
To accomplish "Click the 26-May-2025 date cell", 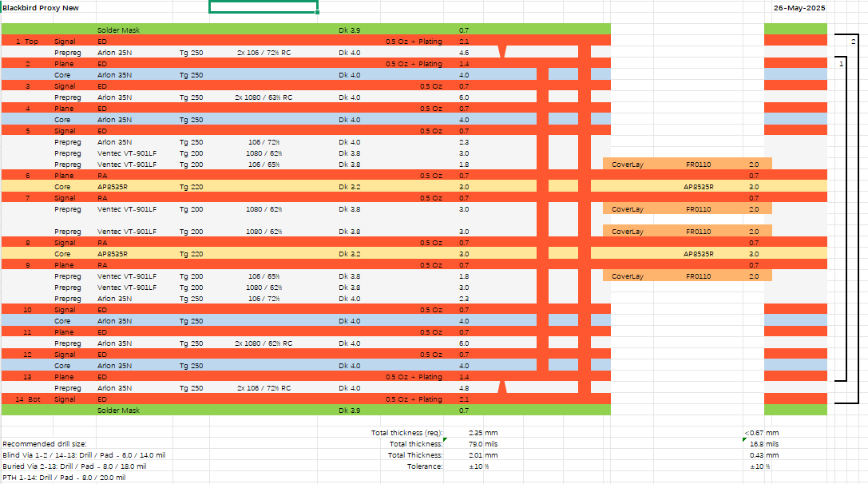I will point(799,7).
